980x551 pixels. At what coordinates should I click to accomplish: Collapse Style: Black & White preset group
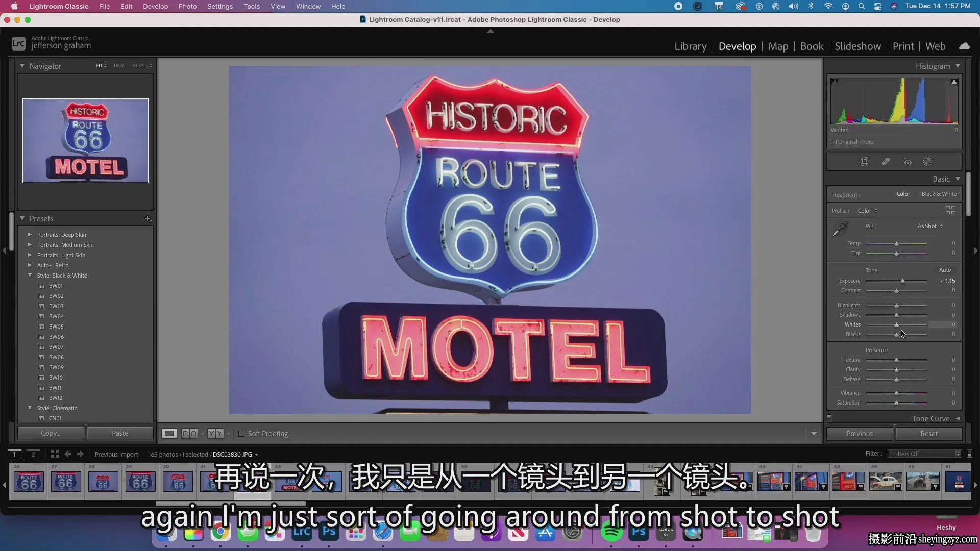pos(30,275)
